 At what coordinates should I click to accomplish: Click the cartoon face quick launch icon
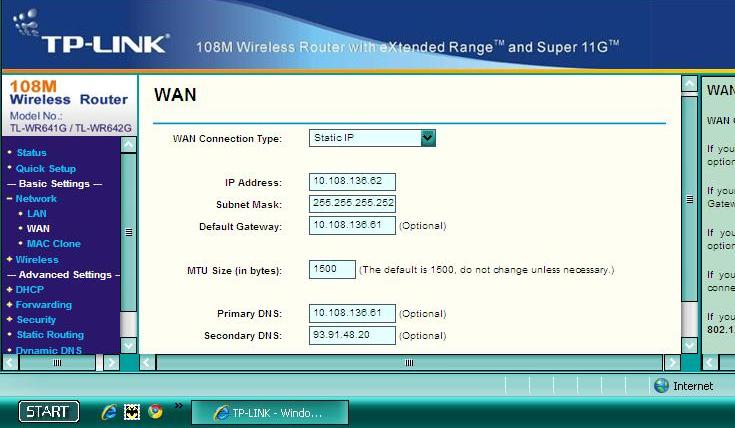(132, 412)
